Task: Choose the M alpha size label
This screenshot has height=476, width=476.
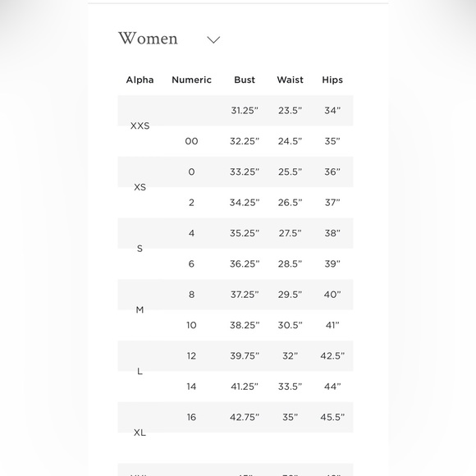Action: click(x=140, y=309)
